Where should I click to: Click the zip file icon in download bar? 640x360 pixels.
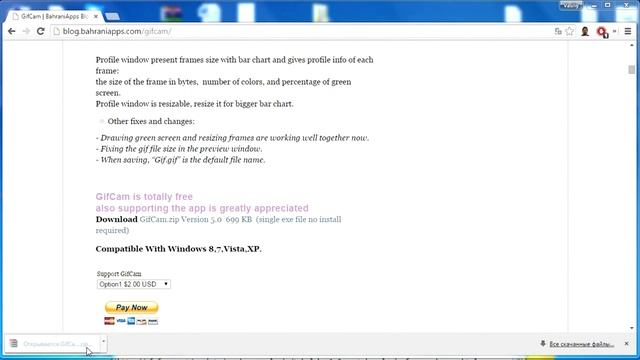pos(13,343)
